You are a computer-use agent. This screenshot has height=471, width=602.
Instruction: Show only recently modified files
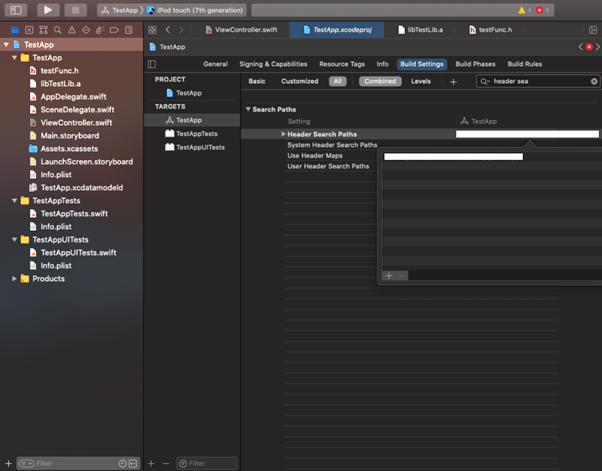(x=122, y=464)
